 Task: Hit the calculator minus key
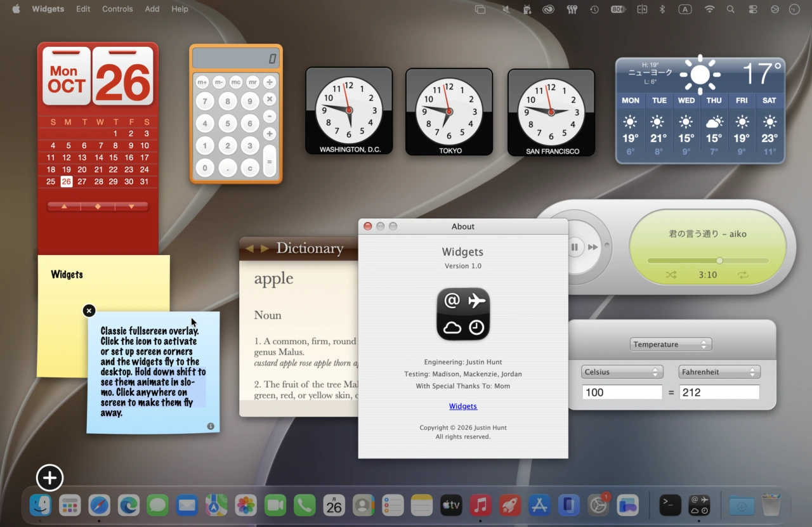click(x=270, y=116)
